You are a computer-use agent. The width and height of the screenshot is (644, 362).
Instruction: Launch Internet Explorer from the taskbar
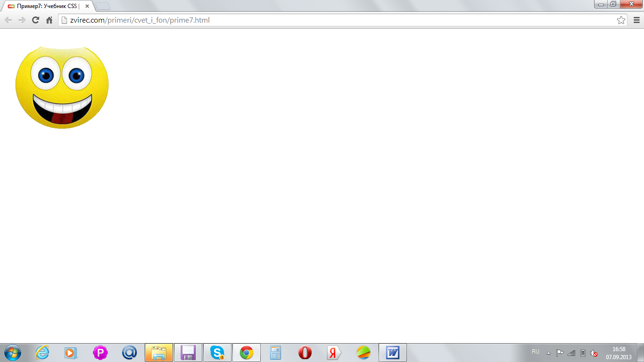click(x=42, y=353)
